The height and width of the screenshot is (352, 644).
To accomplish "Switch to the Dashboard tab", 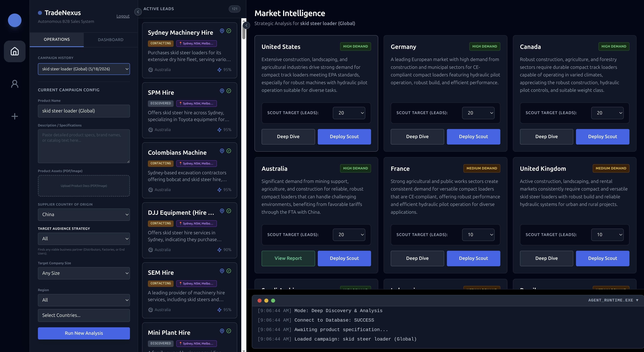I will pos(110,40).
